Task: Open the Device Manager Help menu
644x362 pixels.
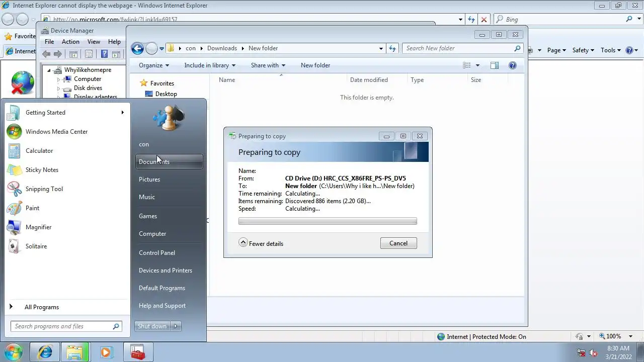Action: click(x=114, y=42)
